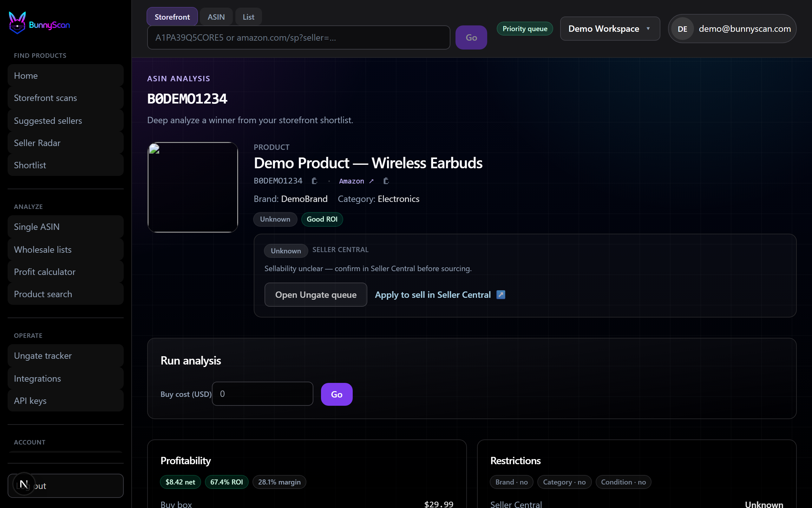The height and width of the screenshot is (508, 812).
Task: Click Go next to the seller search field
Action: pos(471,38)
